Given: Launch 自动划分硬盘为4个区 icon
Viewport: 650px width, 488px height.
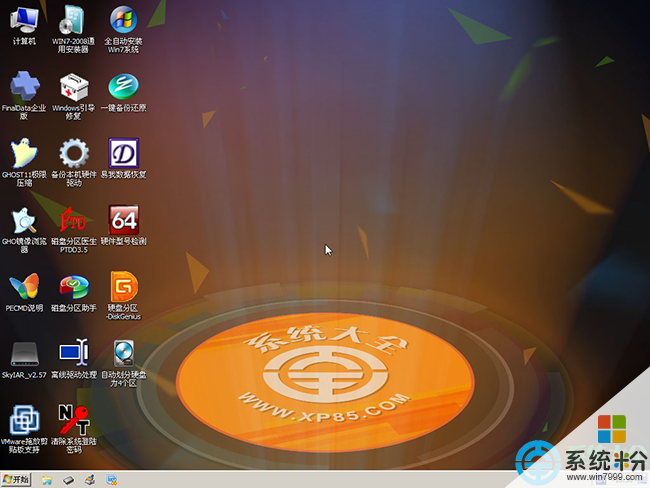Looking at the screenshot, I should click(x=123, y=353).
